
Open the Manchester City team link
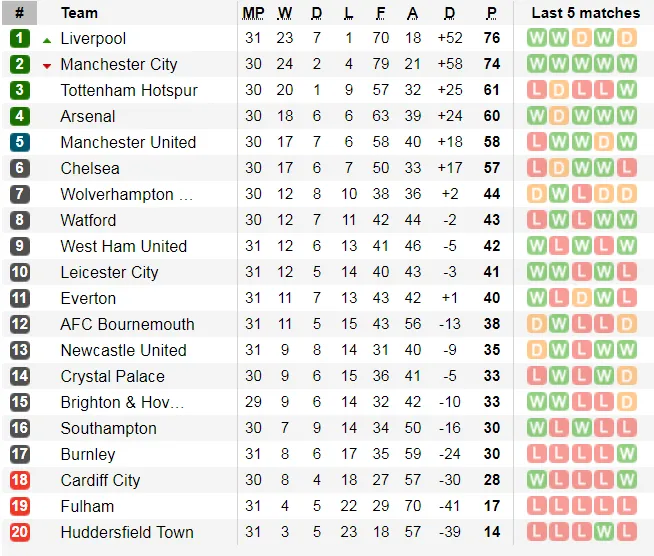click(118, 65)
